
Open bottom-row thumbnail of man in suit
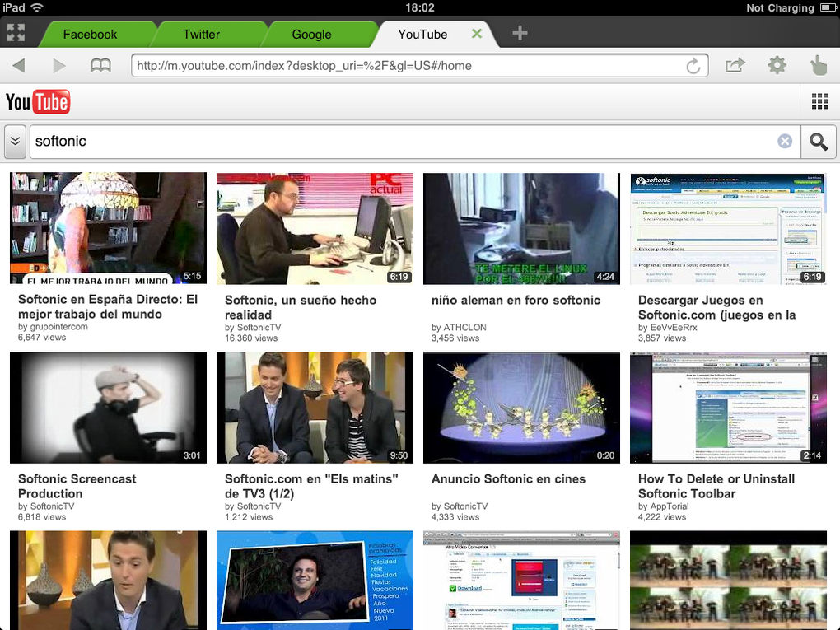tap(108, 581)
